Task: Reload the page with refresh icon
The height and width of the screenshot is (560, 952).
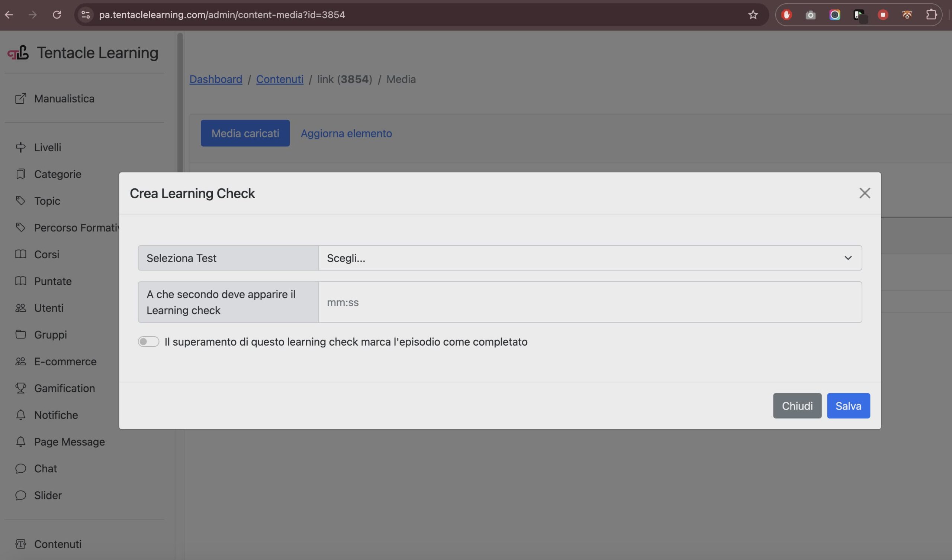Action: pyautogui.click(x=57, y=15)
